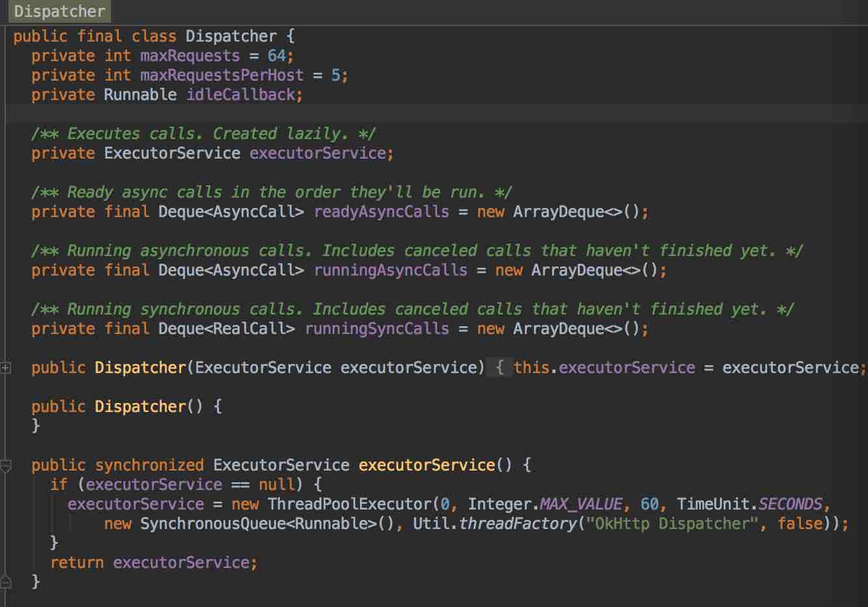
Task: Click the Dispatcher breadcrumb tab at the top
Action: [x=58, y=12]
